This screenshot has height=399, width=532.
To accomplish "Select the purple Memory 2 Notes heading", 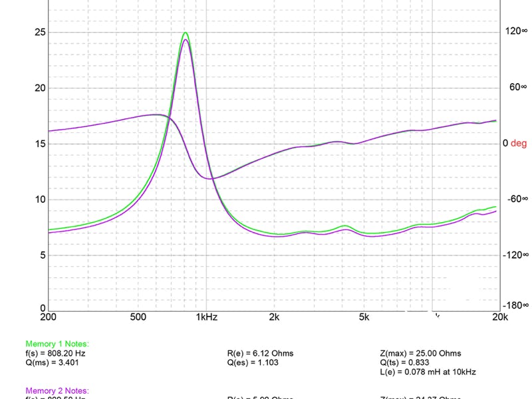I will pos(57,390).
